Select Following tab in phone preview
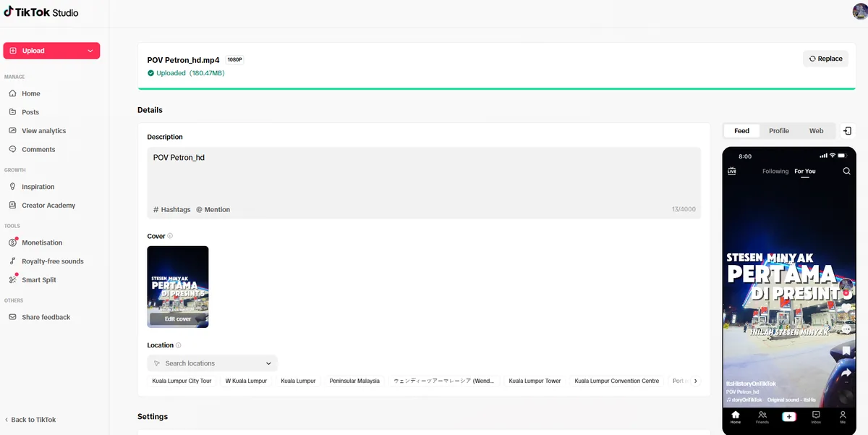 click(x=775, y=172)
